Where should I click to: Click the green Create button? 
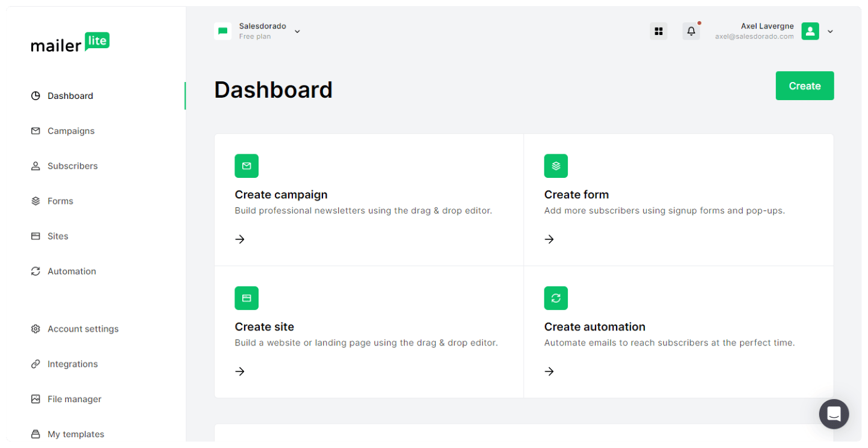805,86
